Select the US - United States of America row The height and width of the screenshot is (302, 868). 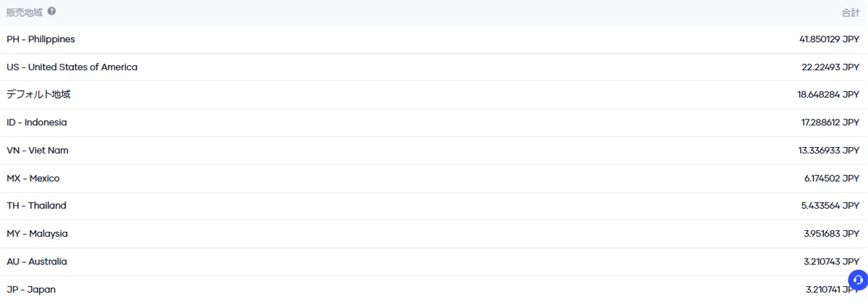(434, 67)
